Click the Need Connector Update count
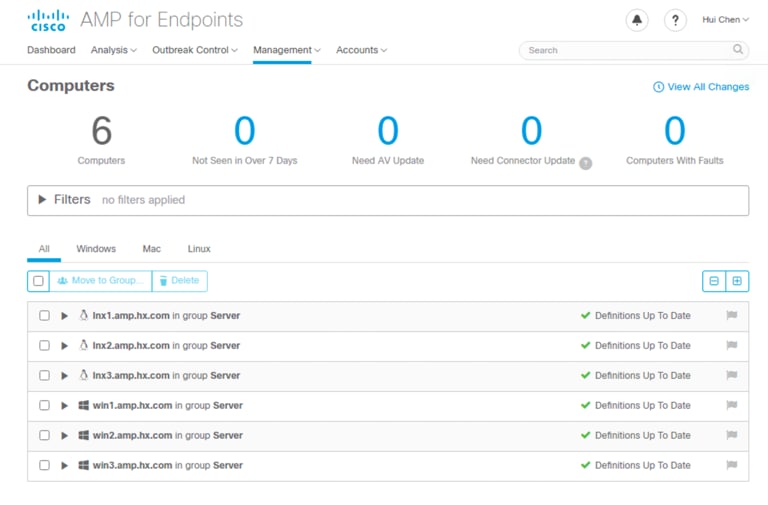The image size is (768, 505). (x=531, y=130)
